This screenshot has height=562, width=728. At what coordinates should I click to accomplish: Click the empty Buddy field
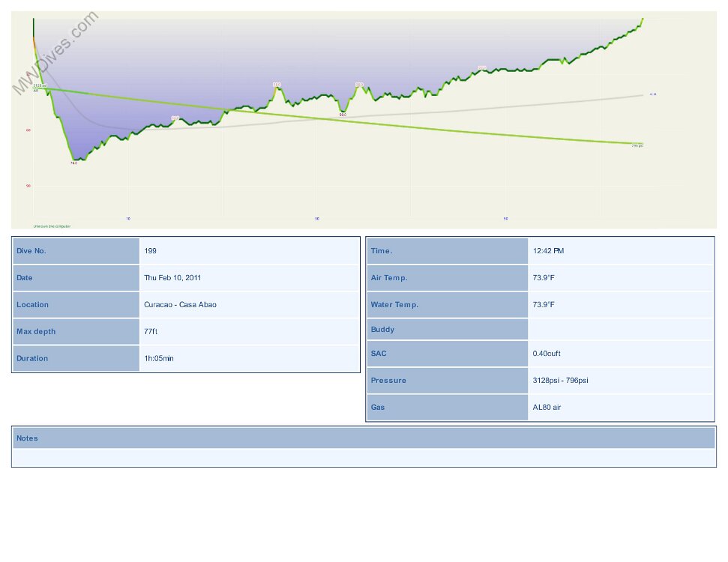(x=620, y=330)
